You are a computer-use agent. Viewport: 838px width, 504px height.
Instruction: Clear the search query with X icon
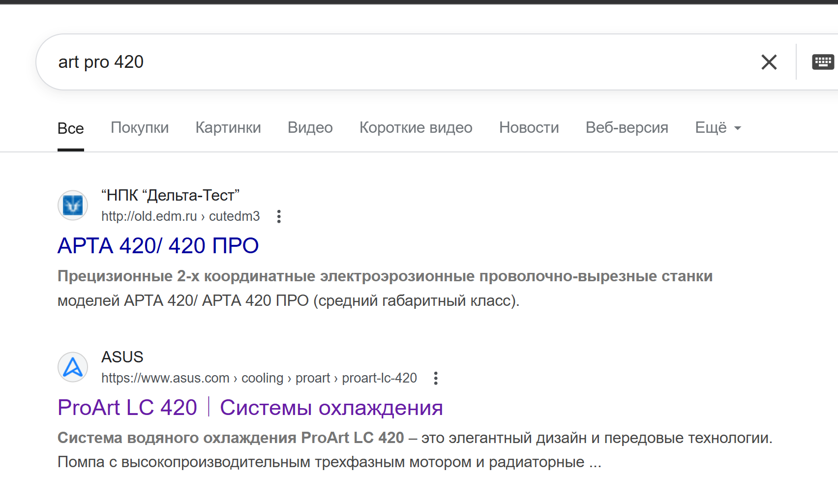tap(769, 62)
